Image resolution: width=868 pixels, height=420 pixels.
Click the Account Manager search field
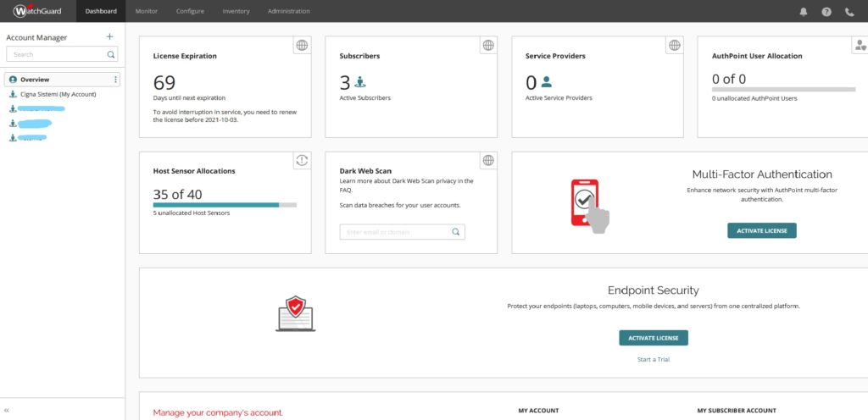tap(62, 54)
